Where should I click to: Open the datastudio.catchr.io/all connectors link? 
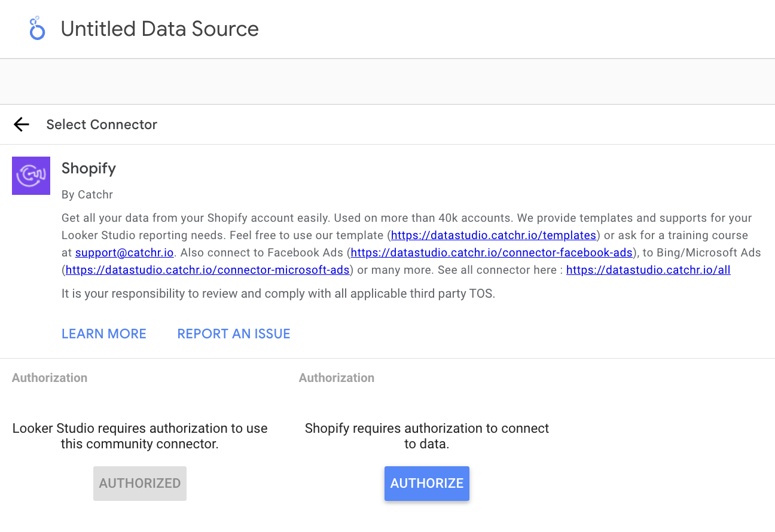click(x=648, y=270)
